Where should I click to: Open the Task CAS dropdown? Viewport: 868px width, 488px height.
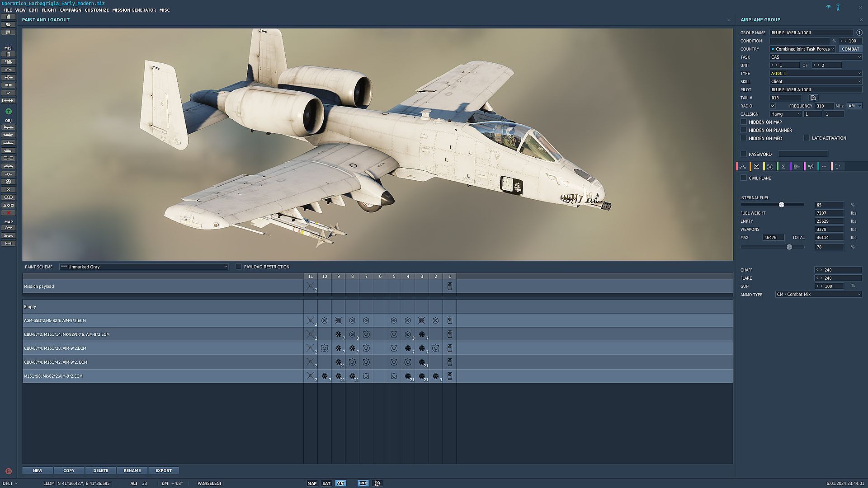coord(816,57)
